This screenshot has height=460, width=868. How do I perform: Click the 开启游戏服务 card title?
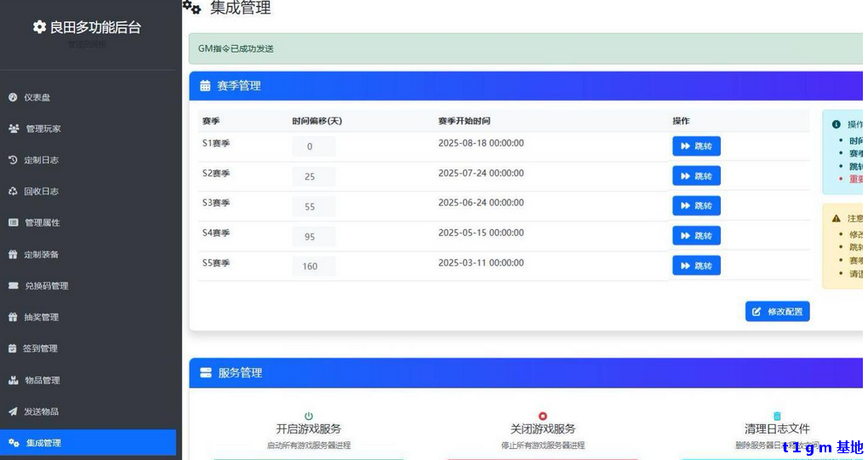[x=308, y=428]
